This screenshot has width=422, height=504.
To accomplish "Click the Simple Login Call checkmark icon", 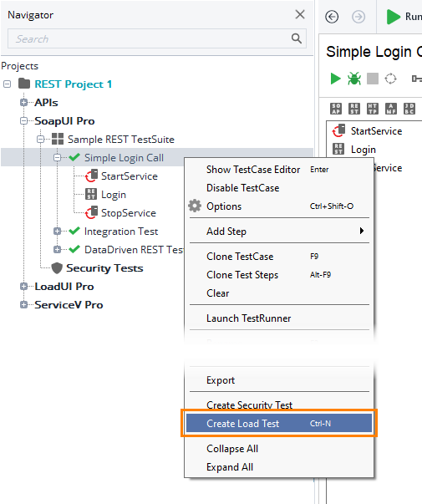I will [74, 157].
